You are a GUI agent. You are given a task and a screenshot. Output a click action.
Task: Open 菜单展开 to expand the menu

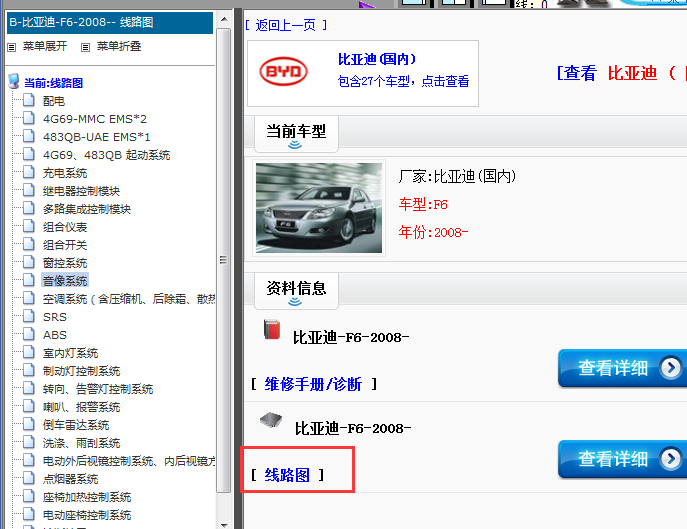[45, 46]
